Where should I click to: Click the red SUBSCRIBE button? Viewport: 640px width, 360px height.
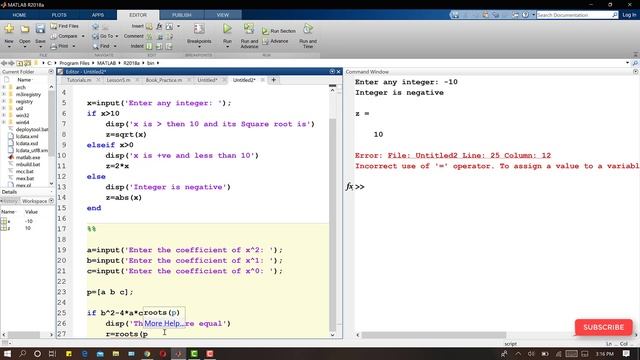[x=603, y=327]
